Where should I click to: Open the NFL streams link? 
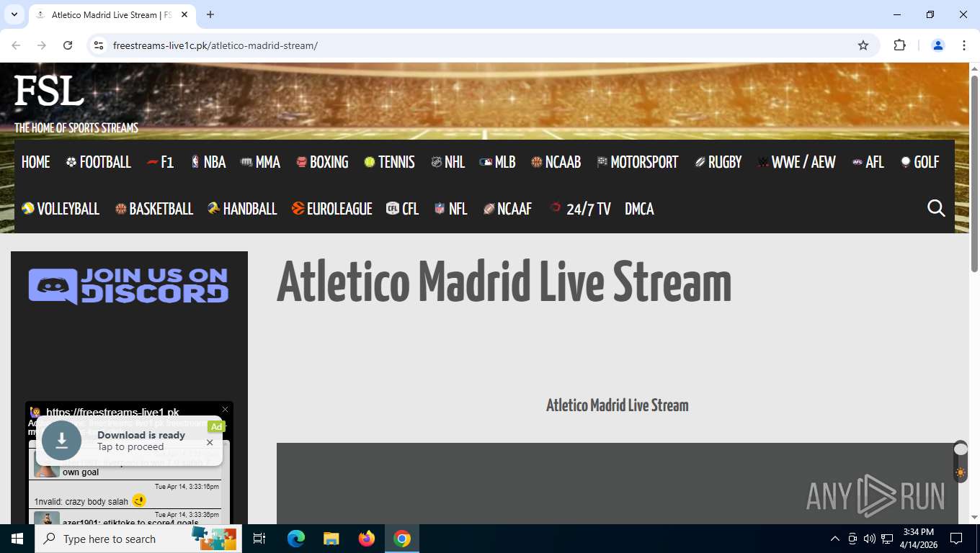click(450, 209)
